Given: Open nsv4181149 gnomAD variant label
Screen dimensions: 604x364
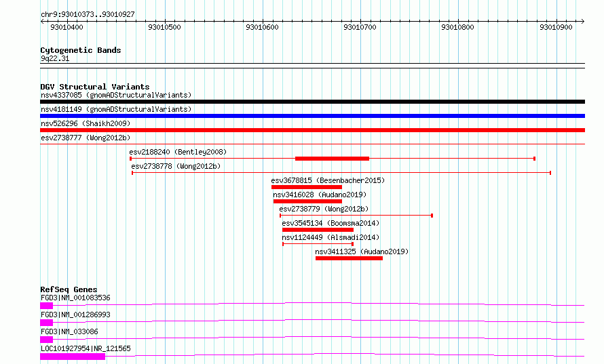Looking at the screenshot, I should pos(116,109).
